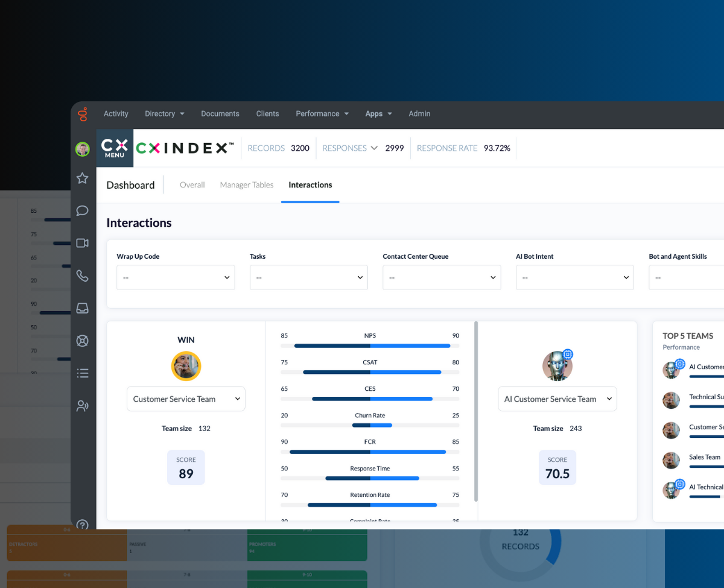Click the Genesys logo icon

coord(83,114)
